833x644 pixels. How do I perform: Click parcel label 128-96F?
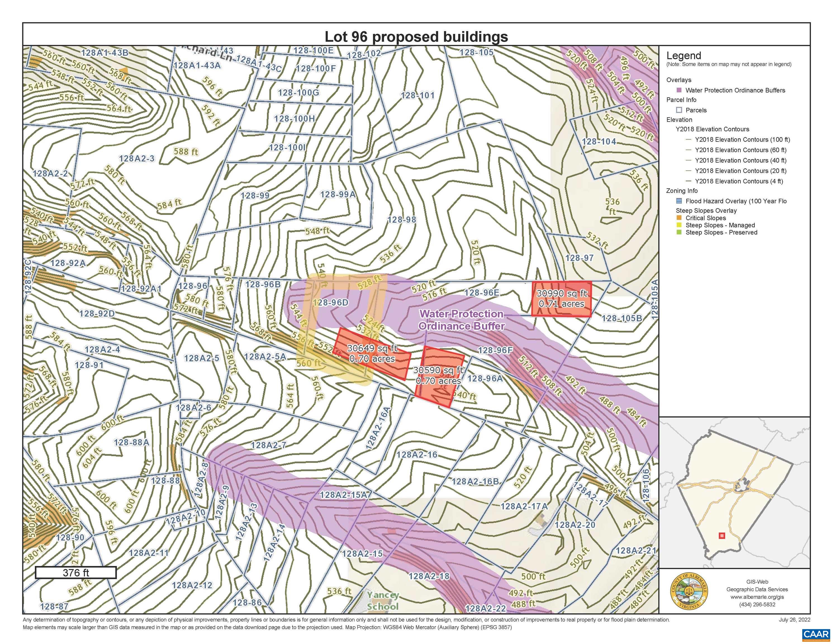pyautogui.click(x=495, y=350)
